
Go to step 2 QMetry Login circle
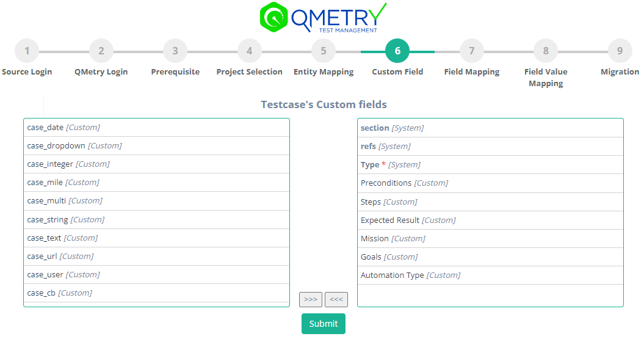101,51
